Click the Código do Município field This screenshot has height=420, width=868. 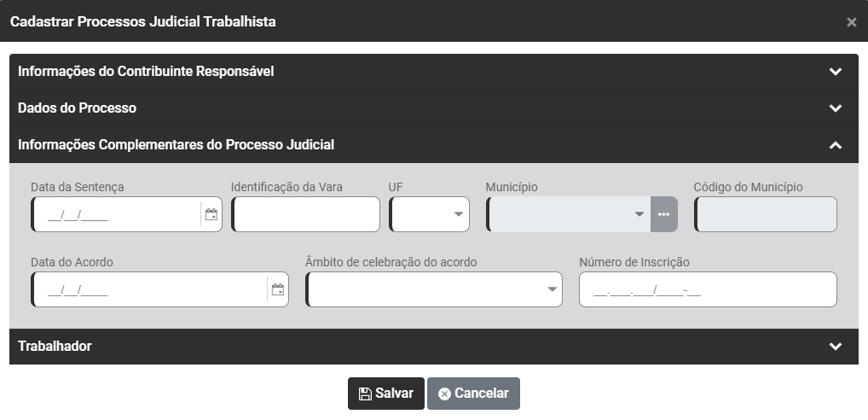pos(766,214)
